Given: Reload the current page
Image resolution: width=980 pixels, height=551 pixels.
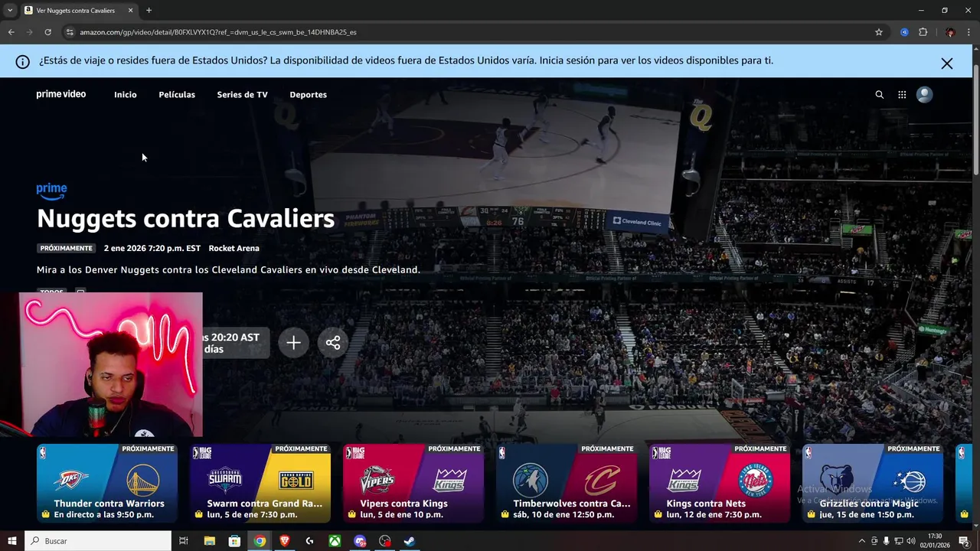Looking at the screenshot, I should click(x=47, y=32).
